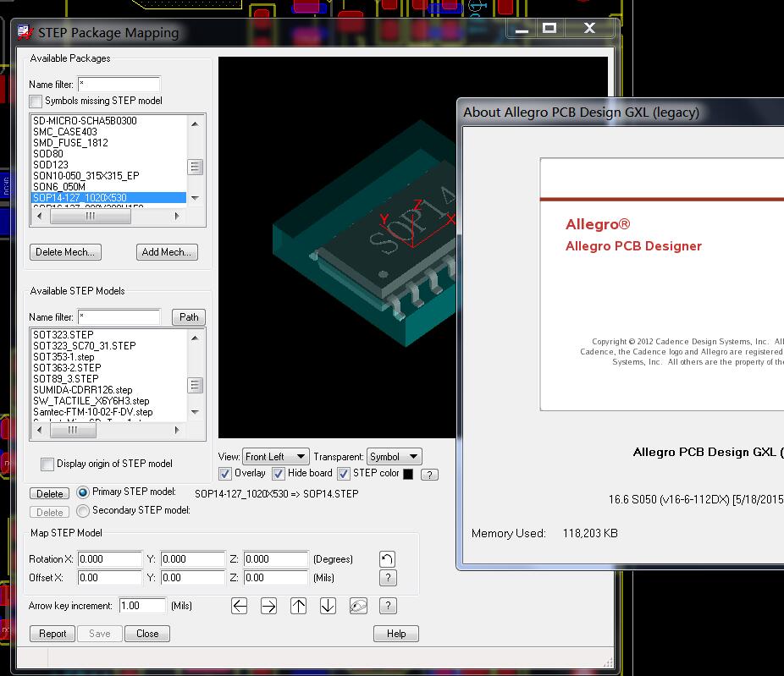Viewport: 784px width, 676px height.
Task: Click the Help button
Action: [396, 634]
